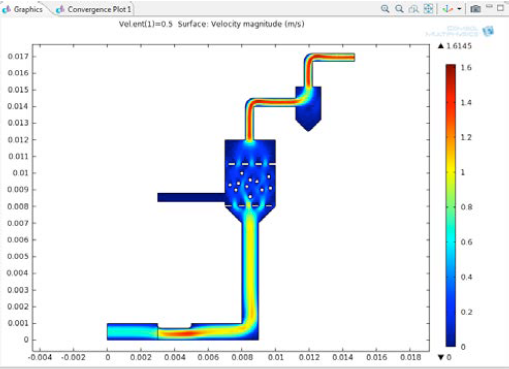
Task: Click the maximum value 1.6145 marker
Action: pos(455,46)
